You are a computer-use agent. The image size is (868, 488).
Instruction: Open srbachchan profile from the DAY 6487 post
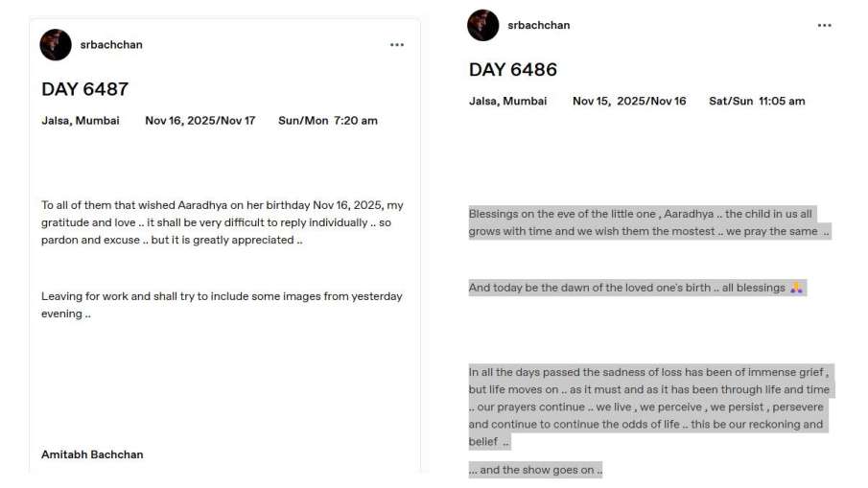111,45
